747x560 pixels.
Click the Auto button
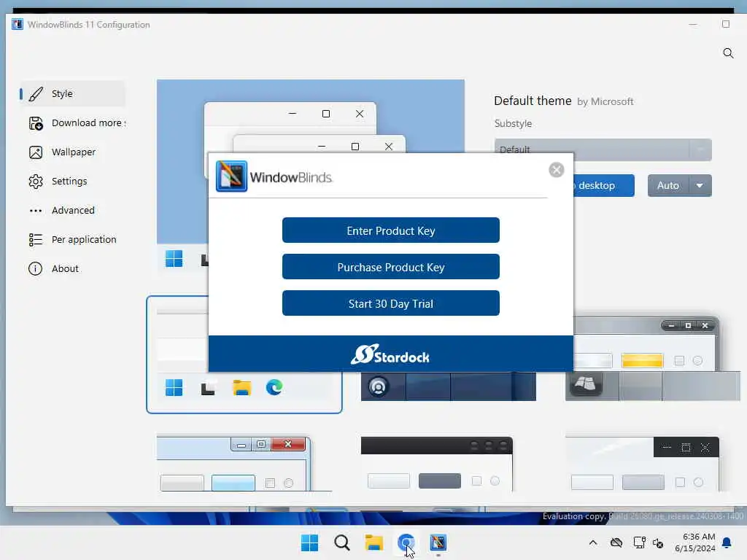click(x=668, y=186)
